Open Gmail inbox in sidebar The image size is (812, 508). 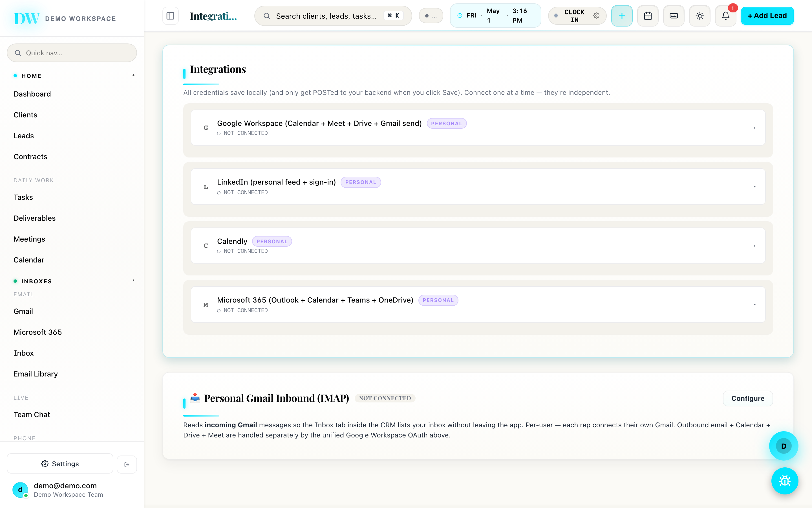point(23,311)
